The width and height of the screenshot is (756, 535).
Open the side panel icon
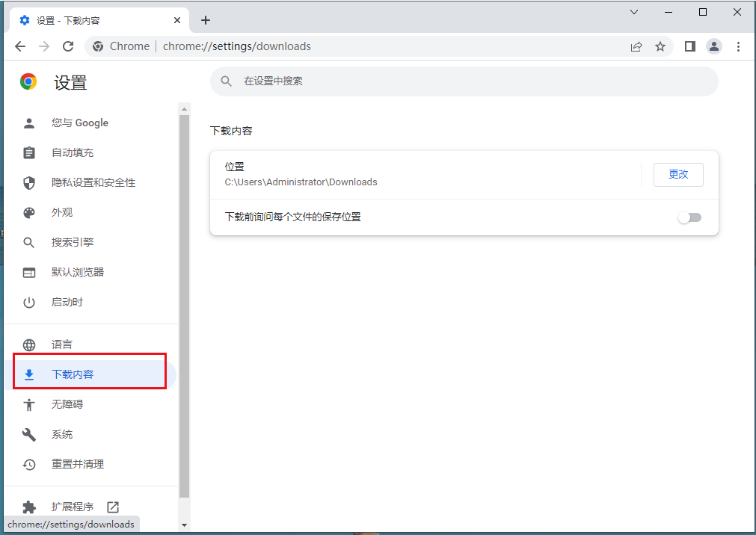690,46
